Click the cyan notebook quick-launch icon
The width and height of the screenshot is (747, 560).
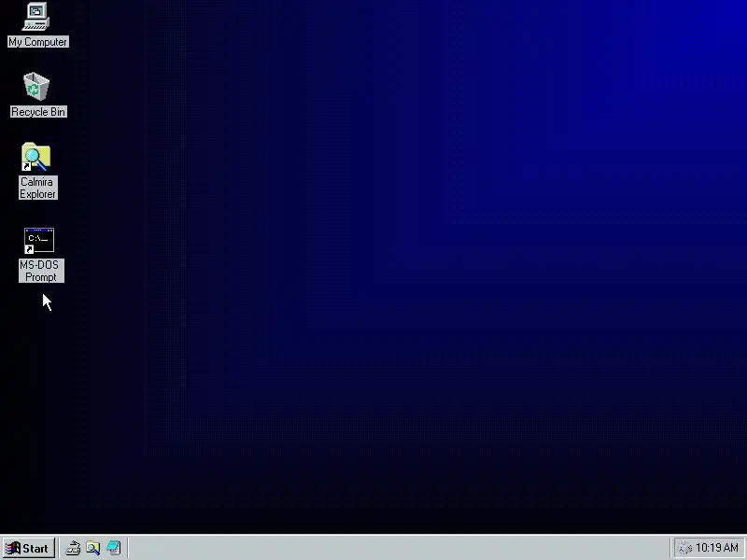click(x=113, y=548)
